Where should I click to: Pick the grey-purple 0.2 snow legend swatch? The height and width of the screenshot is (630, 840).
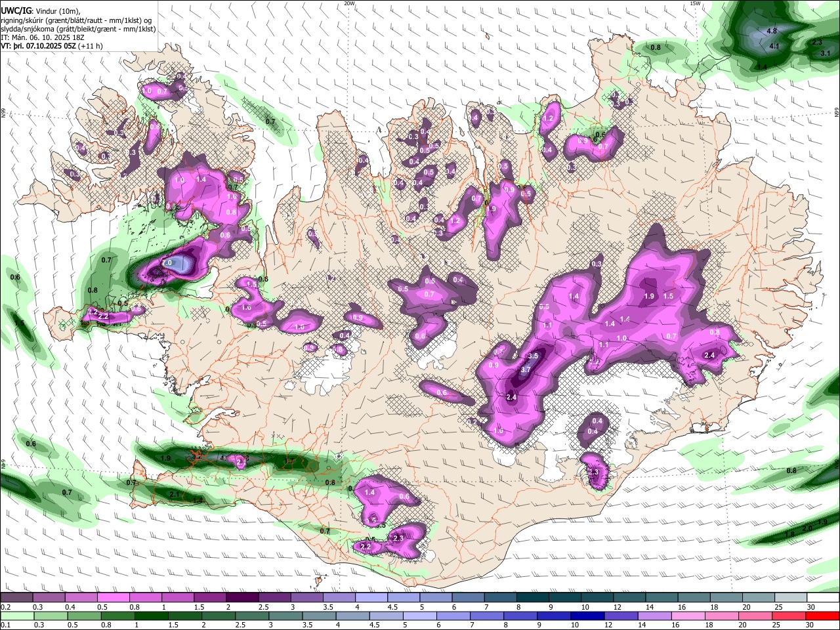[x=16, y=598]
